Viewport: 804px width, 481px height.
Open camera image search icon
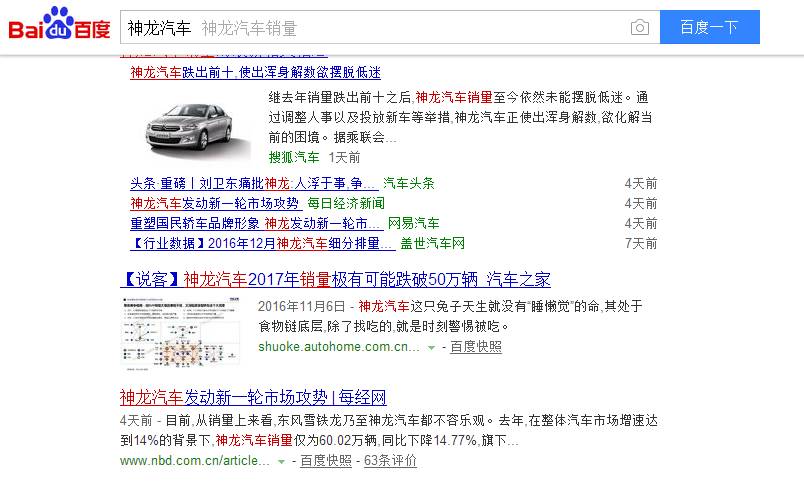[639, 27]
